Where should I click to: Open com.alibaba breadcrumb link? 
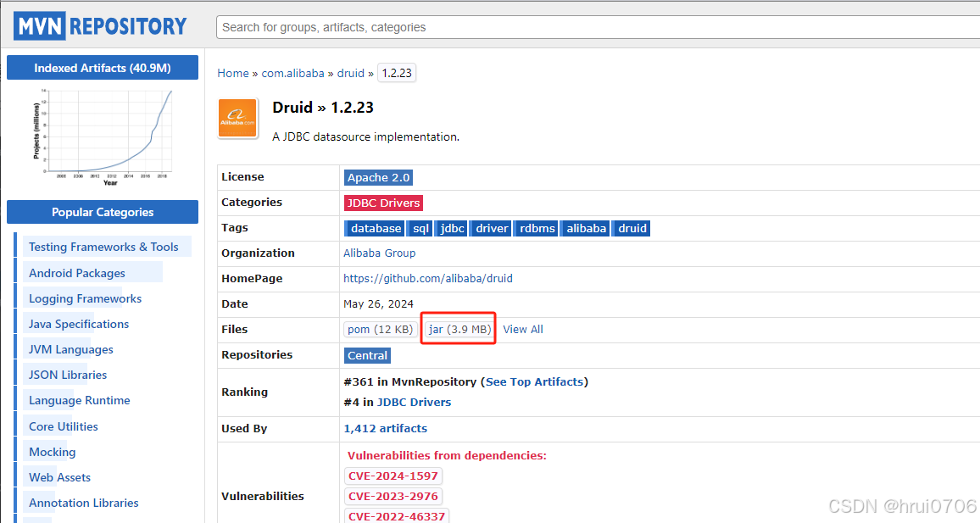292,73
